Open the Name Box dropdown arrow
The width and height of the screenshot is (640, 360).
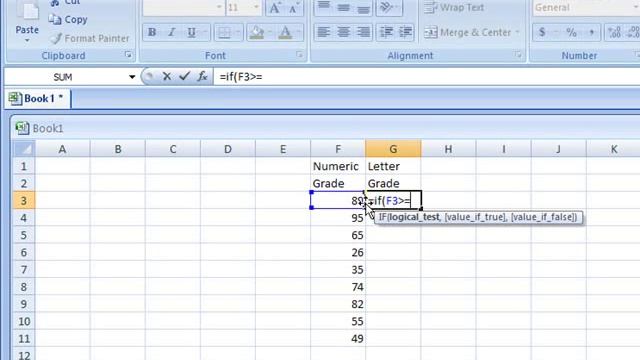click(x=132, y=77)
